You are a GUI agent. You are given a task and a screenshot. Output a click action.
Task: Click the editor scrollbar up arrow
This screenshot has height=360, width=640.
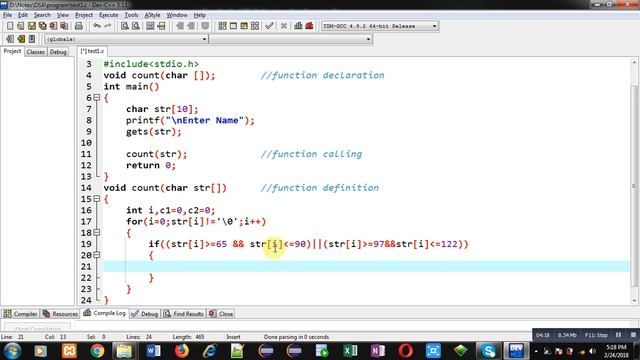pos(634,62)
